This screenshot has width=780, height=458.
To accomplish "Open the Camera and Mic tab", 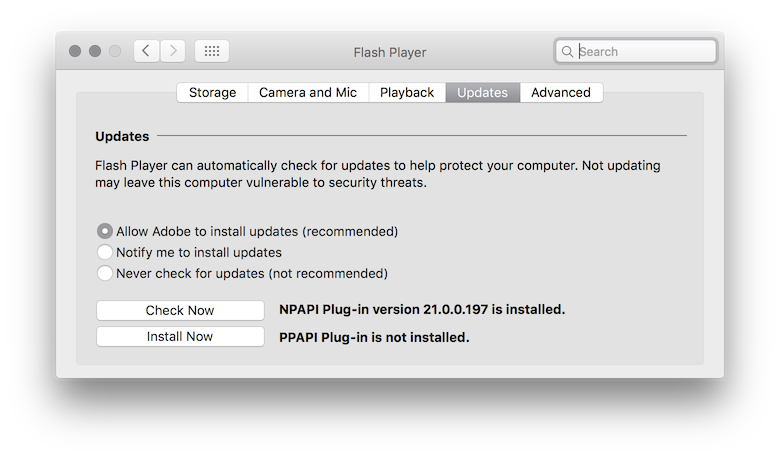I will click(x=308, y=93).
